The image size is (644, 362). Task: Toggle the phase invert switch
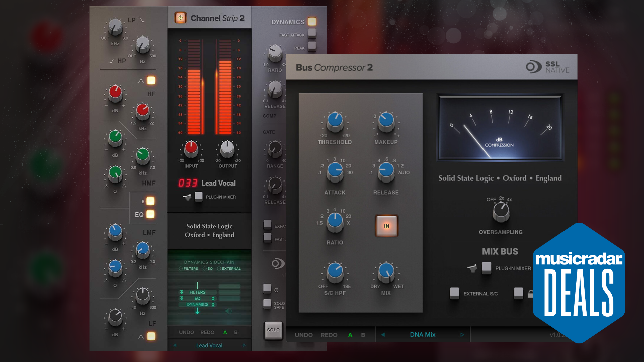coord(267,289)
